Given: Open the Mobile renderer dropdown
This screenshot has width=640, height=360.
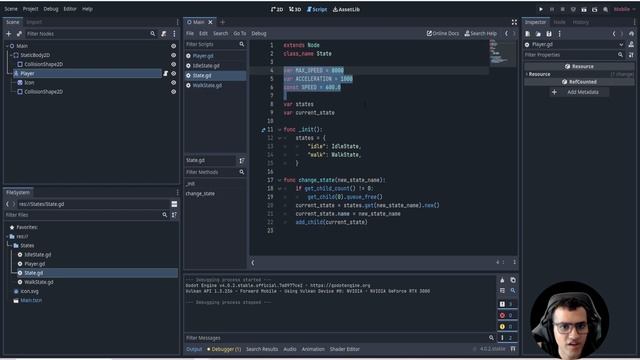Looking at the screenshot, I should (624, 9).
